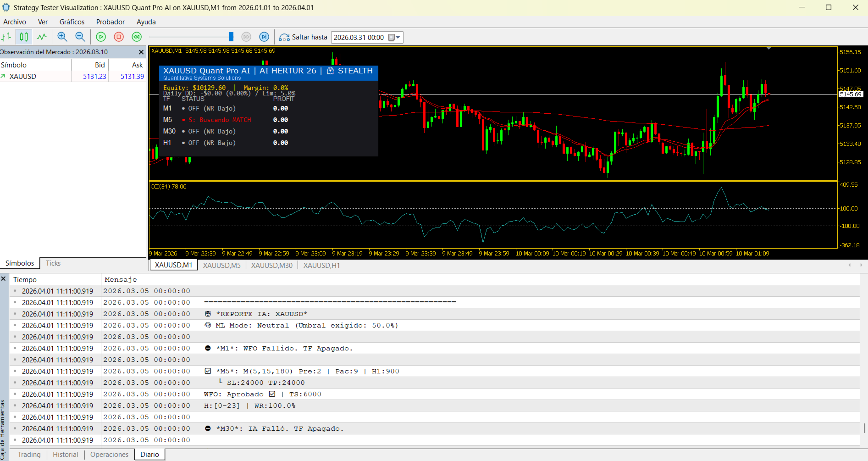This screenshot has width=868, height=461.
Task: Select the XAUUSD,M1 chart tab
Action: pyautogui.click(x=174, y=265)
